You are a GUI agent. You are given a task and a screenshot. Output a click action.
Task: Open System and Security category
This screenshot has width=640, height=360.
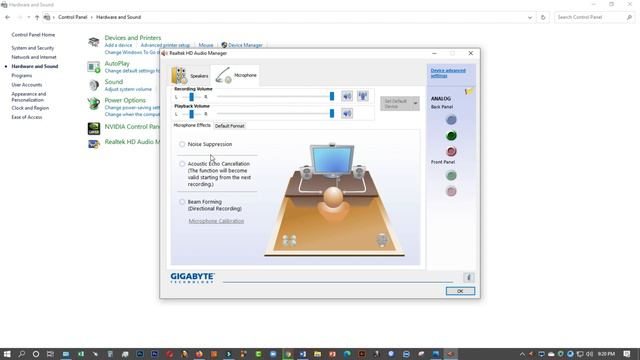point(33,48)
